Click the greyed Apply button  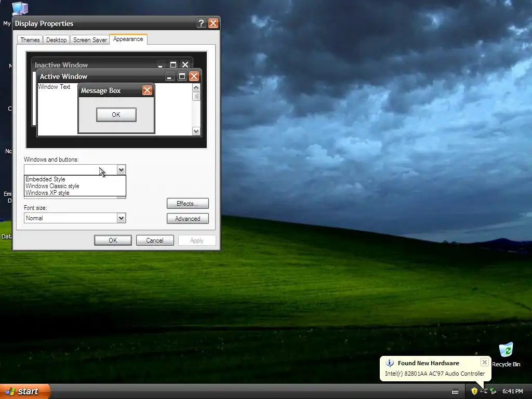tap(197, 240)
